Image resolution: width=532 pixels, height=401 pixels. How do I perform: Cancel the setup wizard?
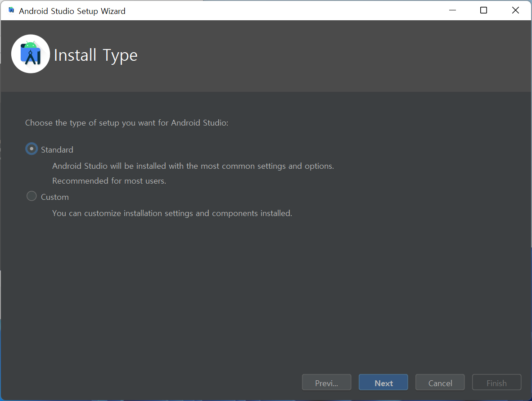pyautogui.click(x=440, y=383)
